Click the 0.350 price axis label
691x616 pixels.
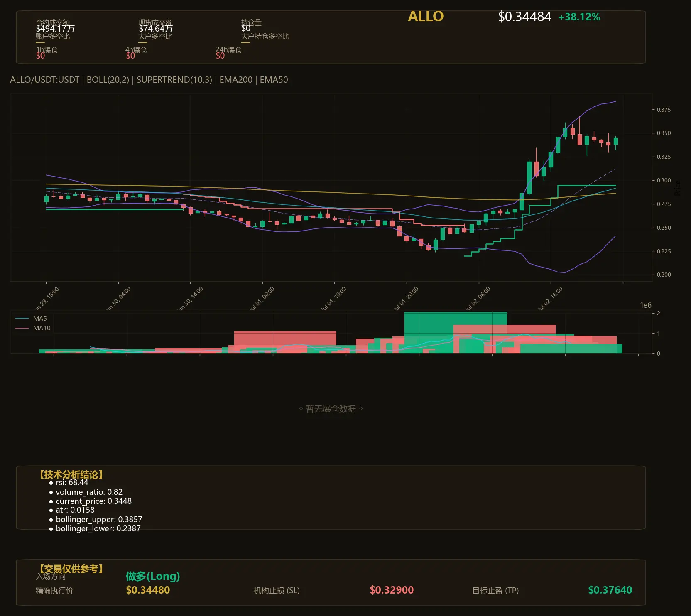pos(664,133)
